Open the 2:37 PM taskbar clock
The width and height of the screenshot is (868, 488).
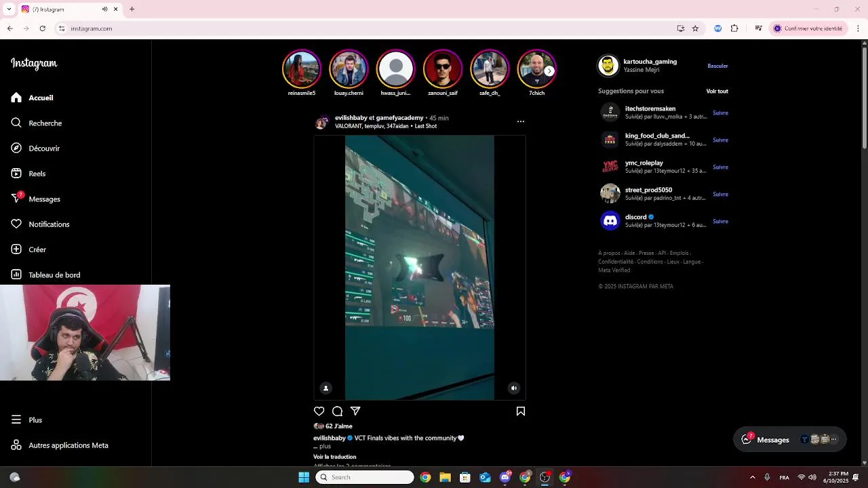837,477
